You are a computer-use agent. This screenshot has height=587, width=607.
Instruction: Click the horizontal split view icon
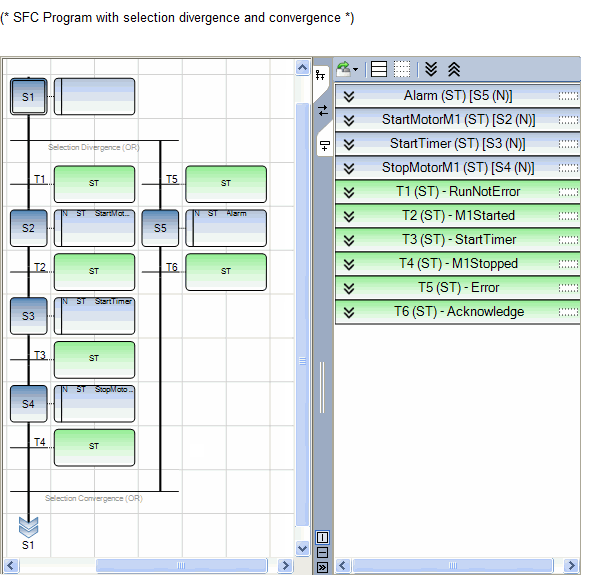pyautogui.click(x=322, y=552)
